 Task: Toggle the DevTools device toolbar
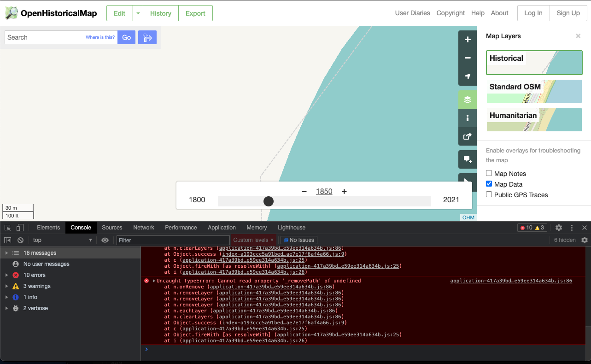20,228
